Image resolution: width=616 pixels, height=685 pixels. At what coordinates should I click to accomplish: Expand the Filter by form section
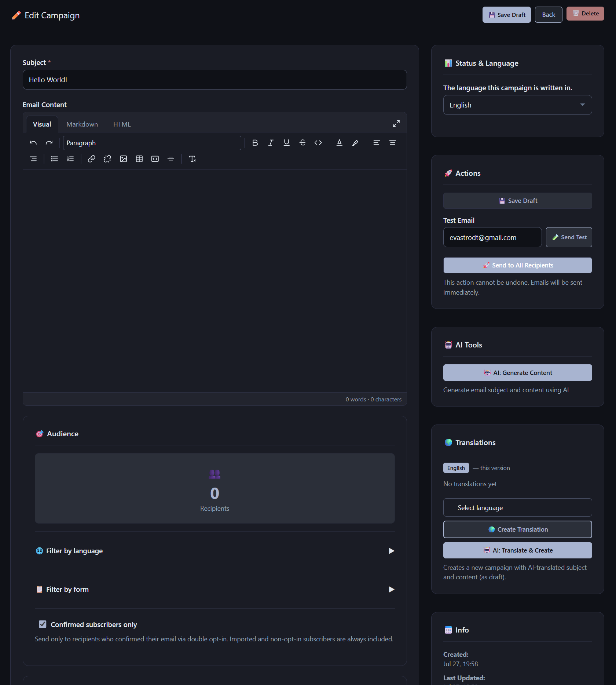pos(215,589)
